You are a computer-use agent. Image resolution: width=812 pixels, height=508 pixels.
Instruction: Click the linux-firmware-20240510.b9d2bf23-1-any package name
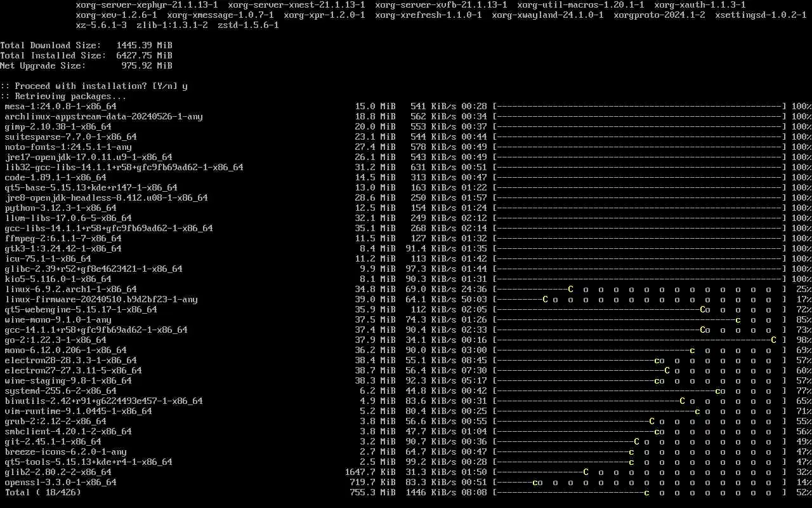[101, 300]
